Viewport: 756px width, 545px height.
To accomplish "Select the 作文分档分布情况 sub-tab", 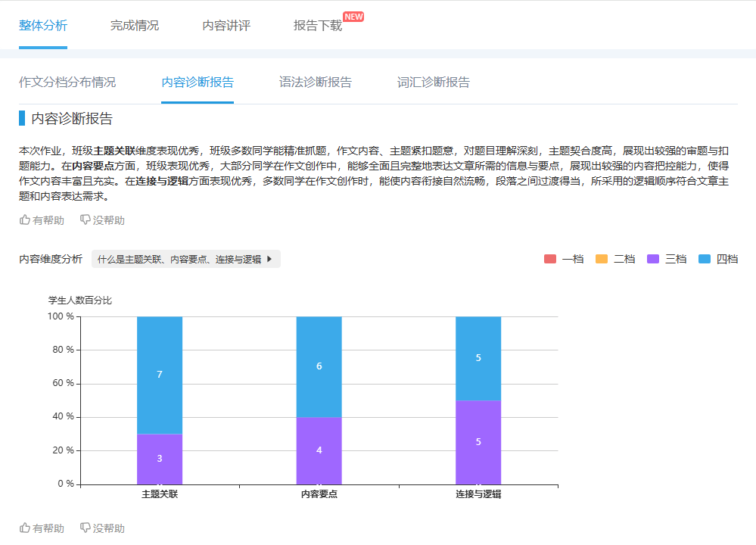I will pyautogui.click(x=67, y=83).
